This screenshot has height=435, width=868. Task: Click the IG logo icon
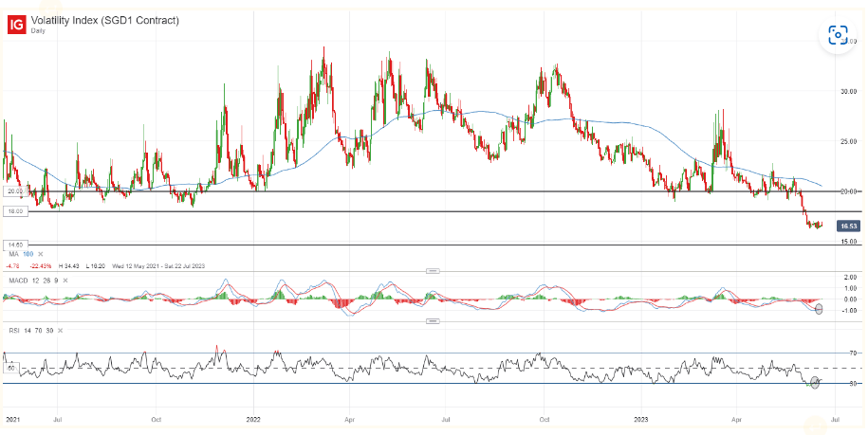click(x=17, y=25)
